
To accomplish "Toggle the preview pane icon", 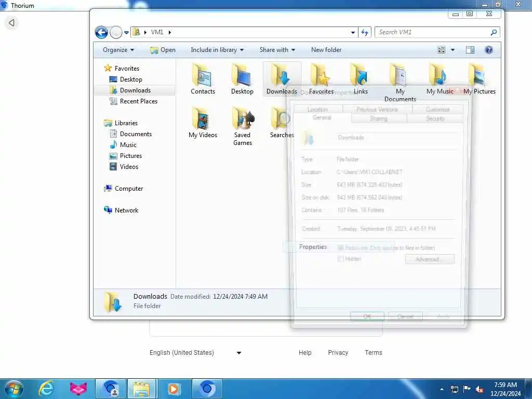I will tap(470, 50).
